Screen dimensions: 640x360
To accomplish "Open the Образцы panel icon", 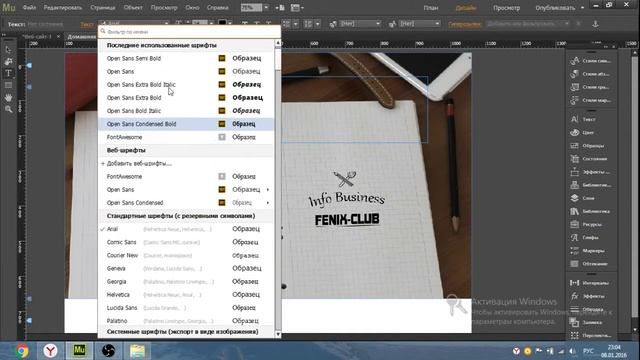I will (x=575, y=146).
